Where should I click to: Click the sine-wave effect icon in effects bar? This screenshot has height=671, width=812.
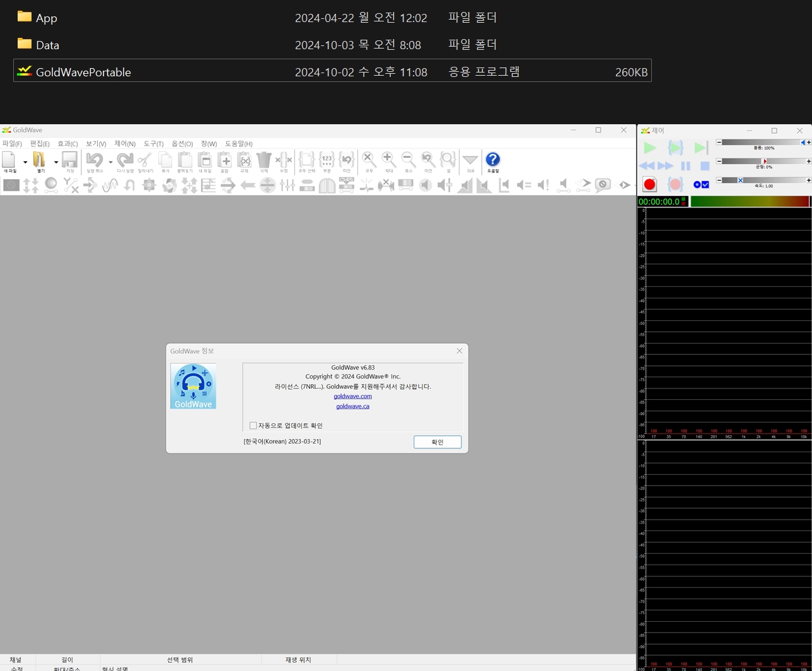pyautogui.click(x=110, y=185)
